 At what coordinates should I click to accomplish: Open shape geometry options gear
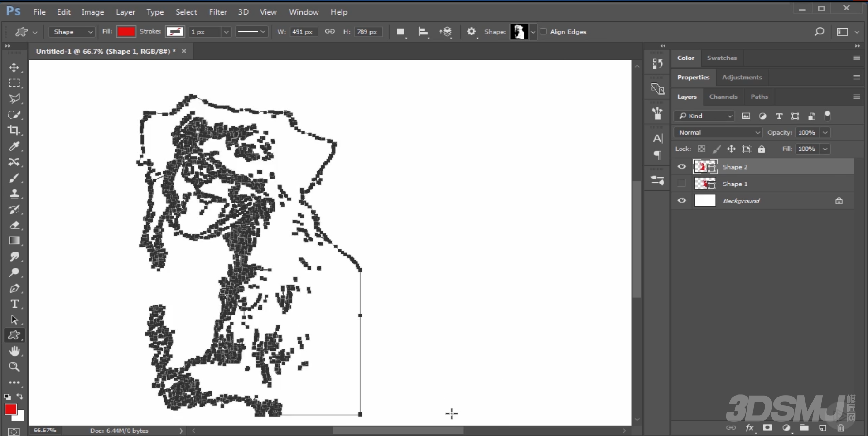point(472,32)
